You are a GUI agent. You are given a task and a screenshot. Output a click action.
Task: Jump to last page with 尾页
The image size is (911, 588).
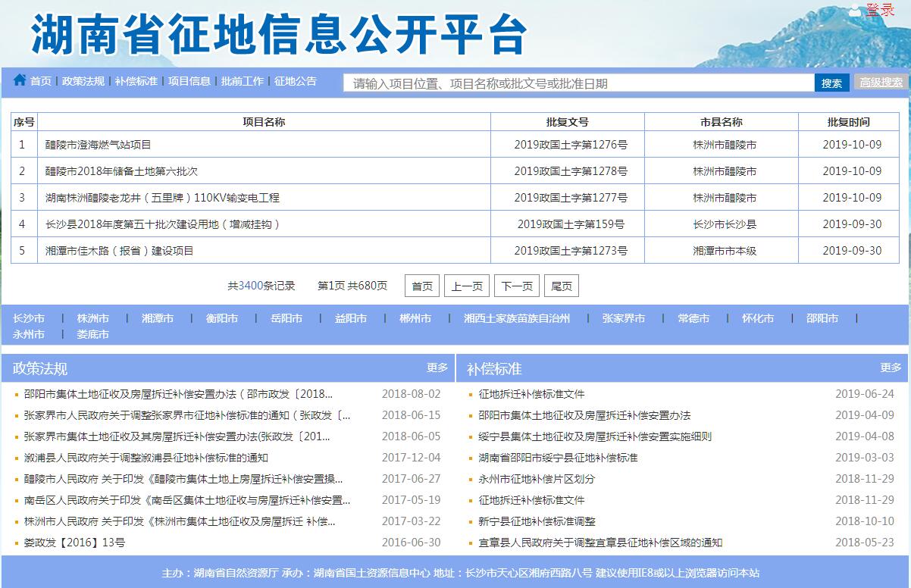[562, 286]
